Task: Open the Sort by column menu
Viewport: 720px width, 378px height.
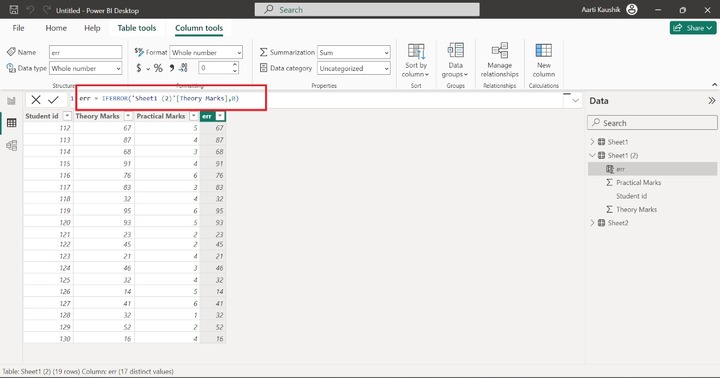Action: pos(416,61)
